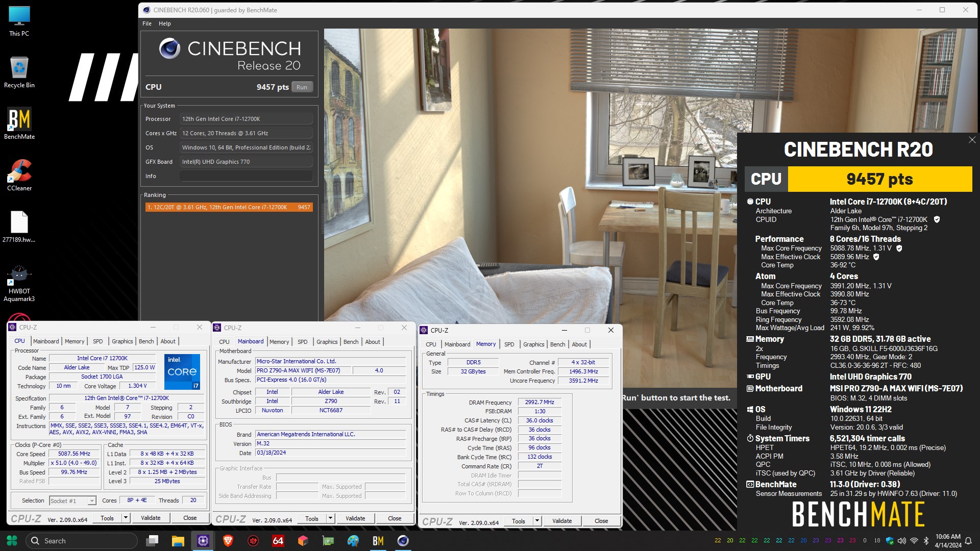Viewport: 980px width, 551px height.
Task: Click Tools button in left CPU-Z
Action: (107, 518)
